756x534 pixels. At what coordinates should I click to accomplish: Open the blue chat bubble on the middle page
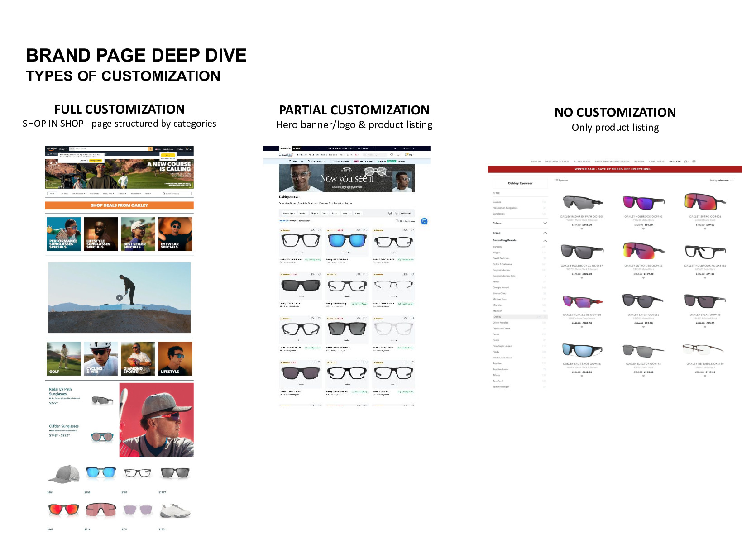coord(424,221)
